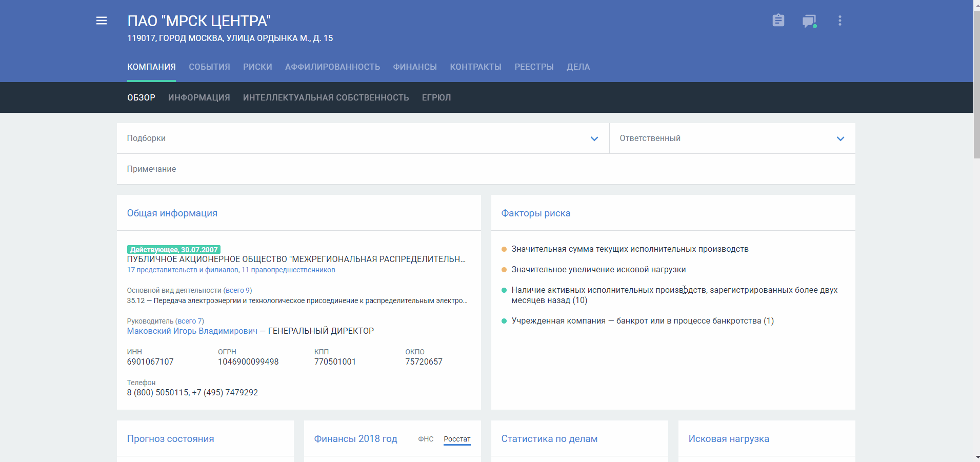Image resolution: width=980 pixels, height=462 pixels.
Task: Click risk factor about увеличение исковой нагрузки
Action: tap(598, 270)
